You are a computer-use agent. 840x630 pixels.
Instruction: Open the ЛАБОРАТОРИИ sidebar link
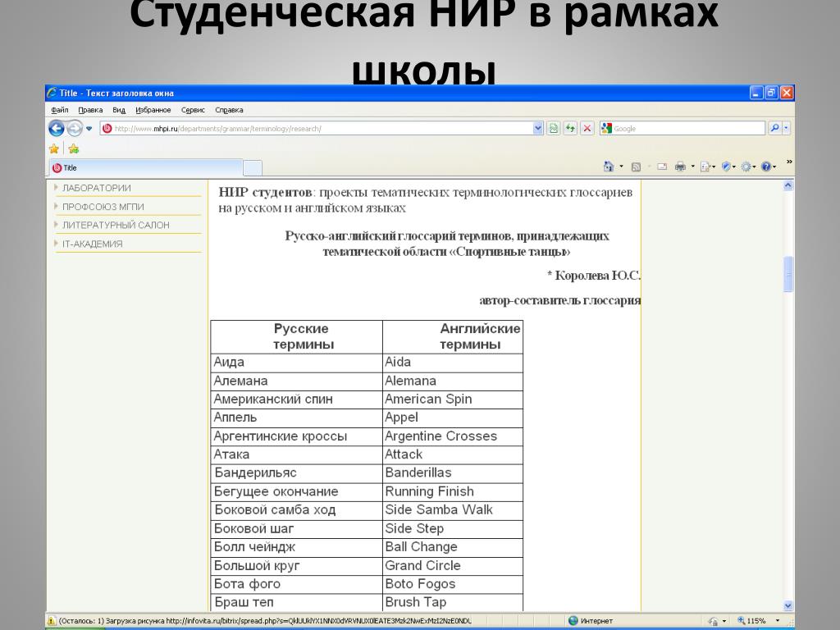click(x=97, y=188)
